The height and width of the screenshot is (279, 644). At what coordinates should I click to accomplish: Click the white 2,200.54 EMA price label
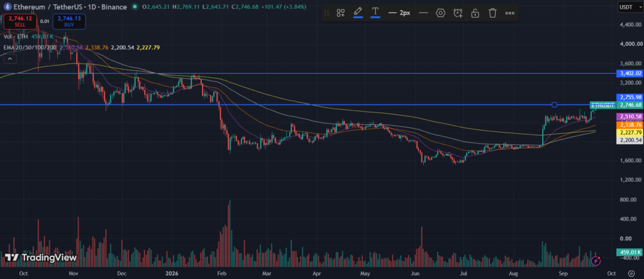tap(630, 140)
